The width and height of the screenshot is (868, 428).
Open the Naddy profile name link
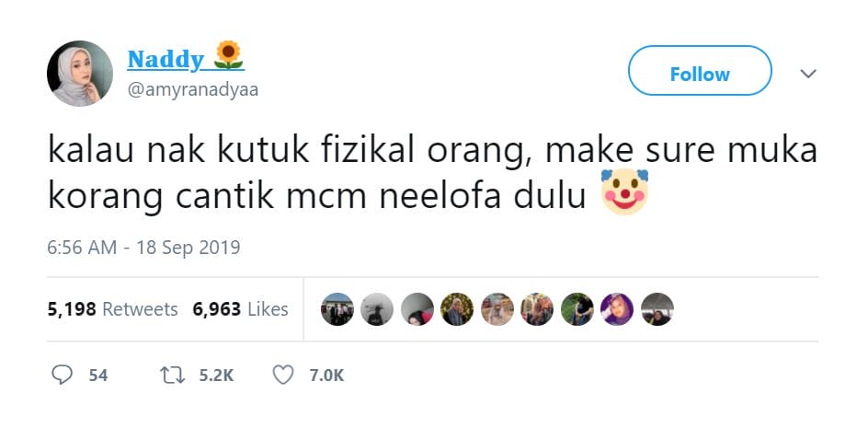(x=166, y=60)
